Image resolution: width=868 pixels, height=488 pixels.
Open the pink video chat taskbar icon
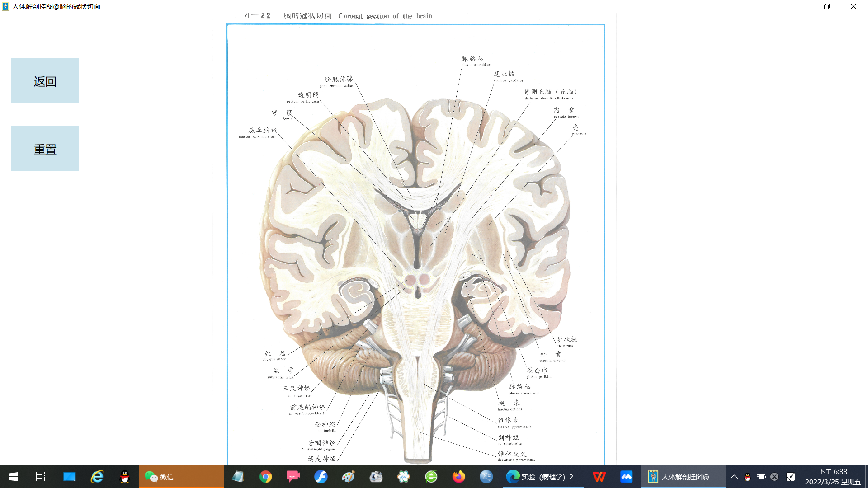pyautogui.click(x=293, y=477)
